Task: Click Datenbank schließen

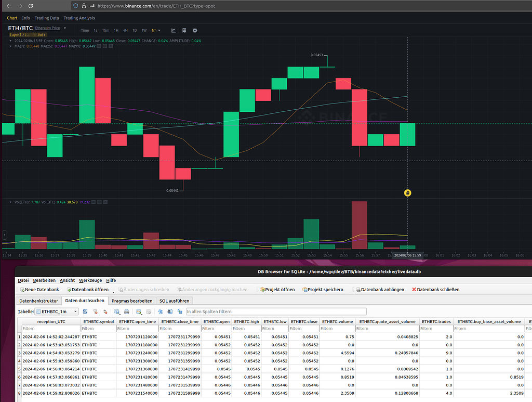Action: 436,290
